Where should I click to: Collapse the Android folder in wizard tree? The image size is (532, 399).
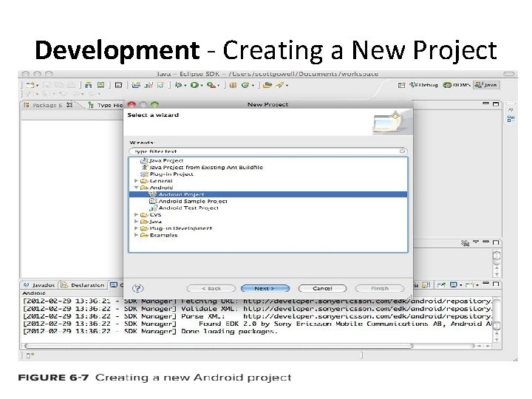(x=137, y=187)
